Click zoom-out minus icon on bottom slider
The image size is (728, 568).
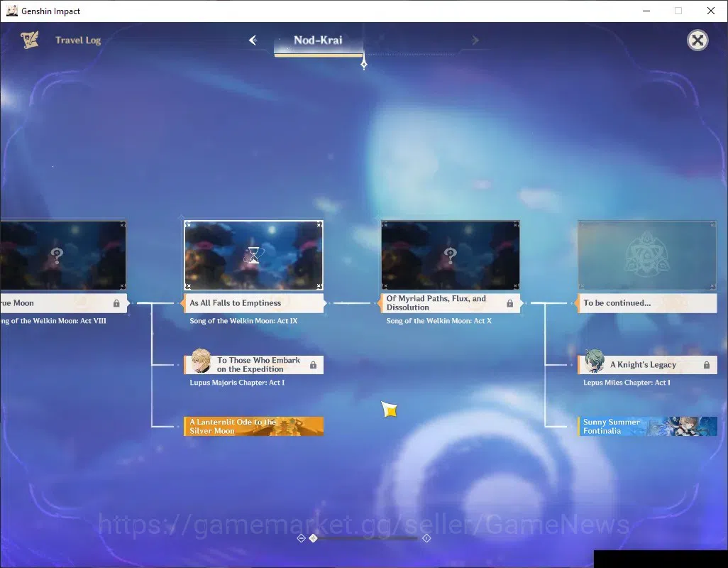click(302, 538)
